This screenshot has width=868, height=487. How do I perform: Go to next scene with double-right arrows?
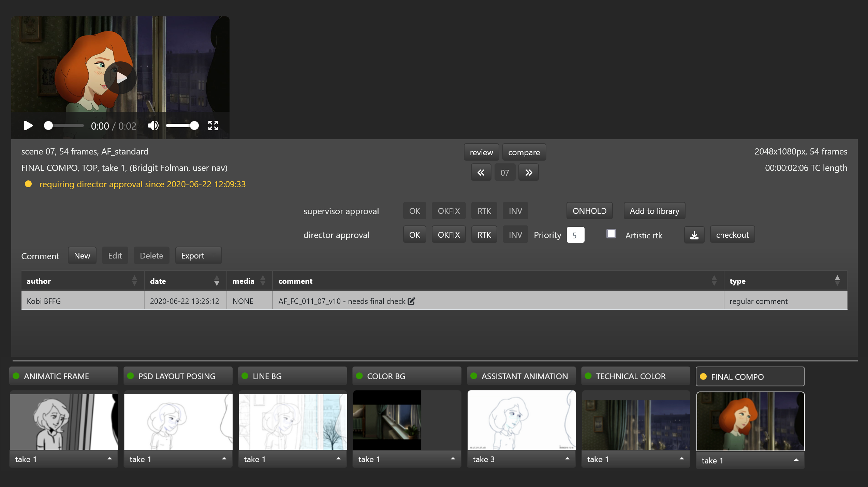tap(529, 173)
